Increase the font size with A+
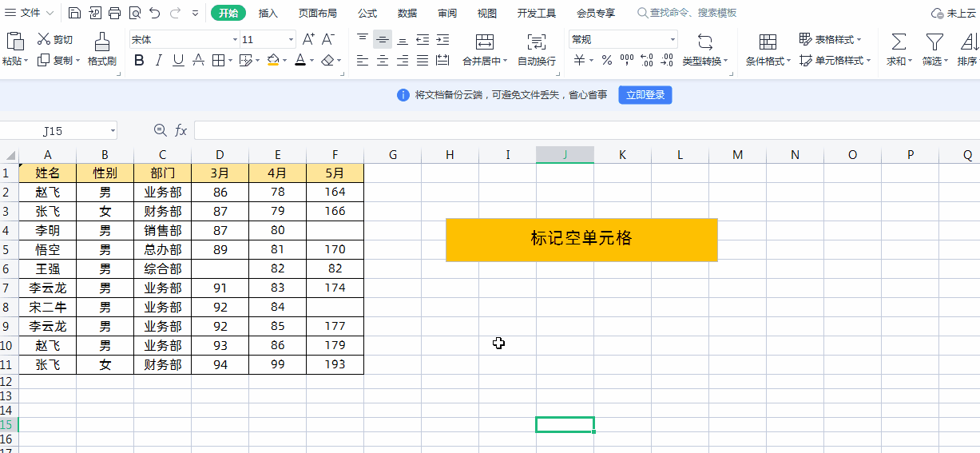This screenshot has height=453, width=980. click(x=308, y=39)
